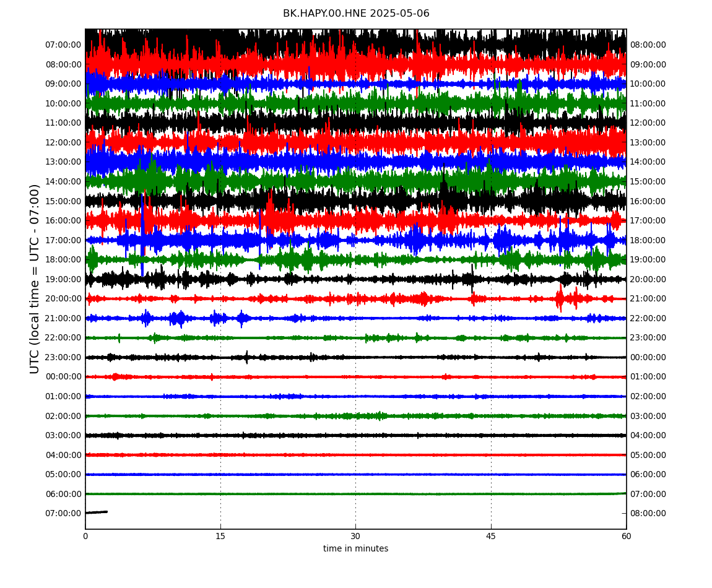The height and width of the screenshot is (588, 712).
Task: Click the left 03:00:00 UTC label
Action: pyautogui.click(x=63, y=436)
